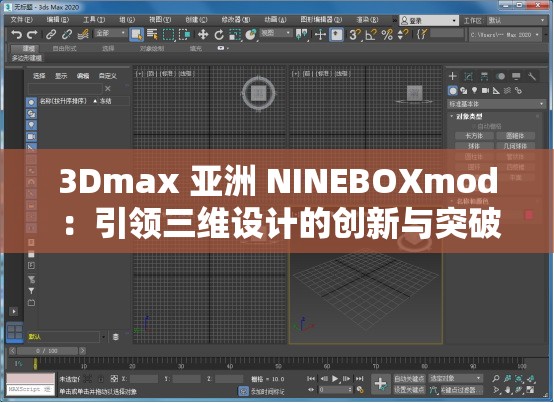
Task: Open the 视图 reference coordinate dropdown
Action: coord(276,33)
